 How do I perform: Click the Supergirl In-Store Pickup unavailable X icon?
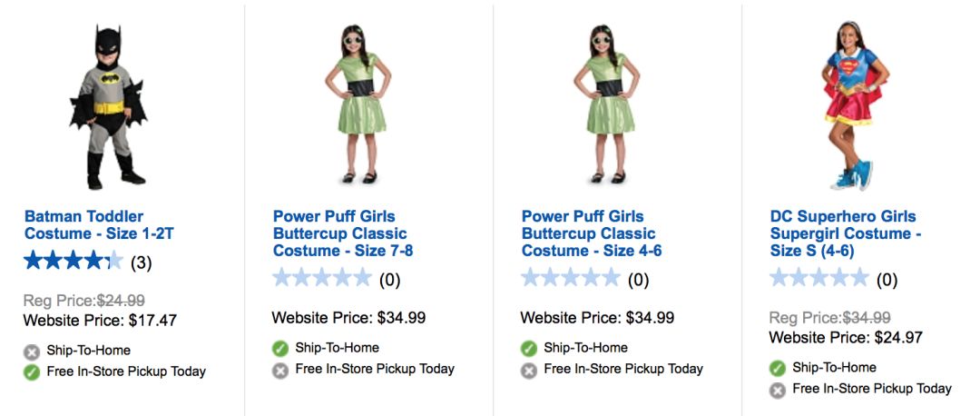click(778, 390)
